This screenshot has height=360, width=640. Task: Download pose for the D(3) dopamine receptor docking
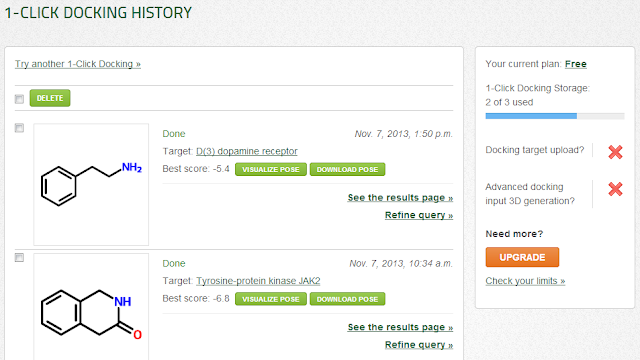[x=347, y=169]
